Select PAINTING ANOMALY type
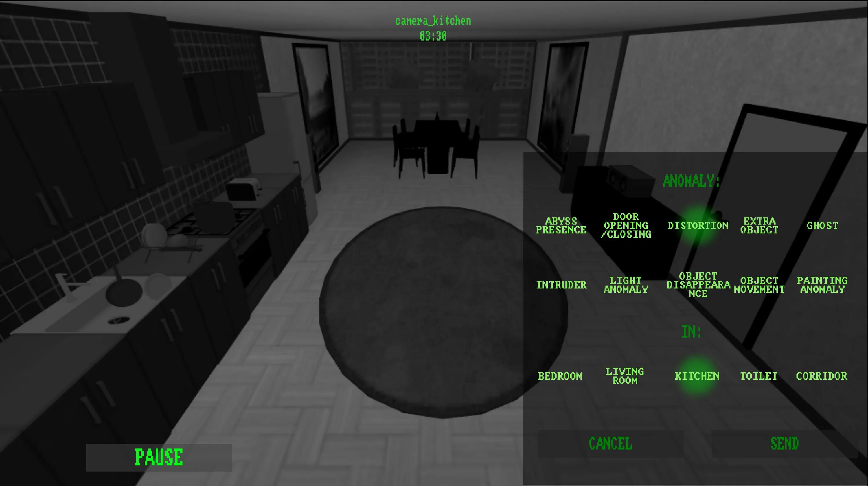Viewport: 868px width, 486px height. pos(823,285)
